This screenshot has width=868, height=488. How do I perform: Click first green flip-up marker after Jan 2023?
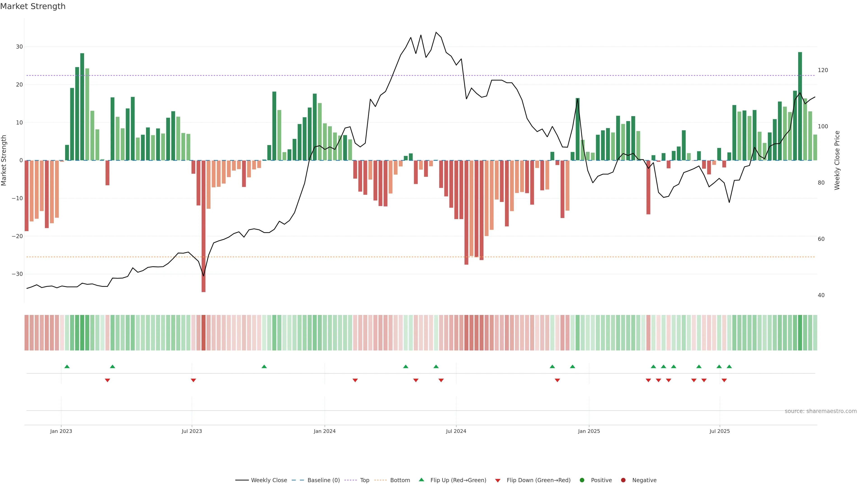[67, 366]
